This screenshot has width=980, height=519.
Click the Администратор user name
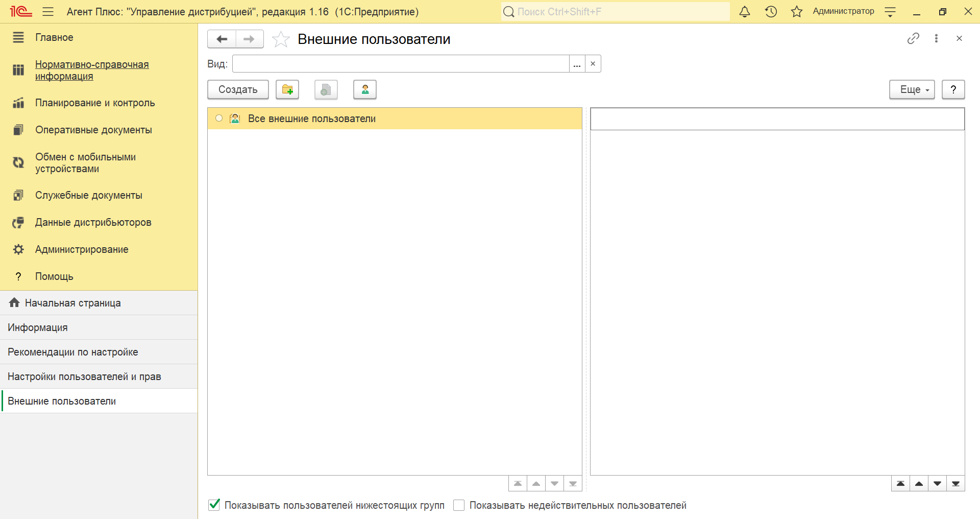point(843,11)
